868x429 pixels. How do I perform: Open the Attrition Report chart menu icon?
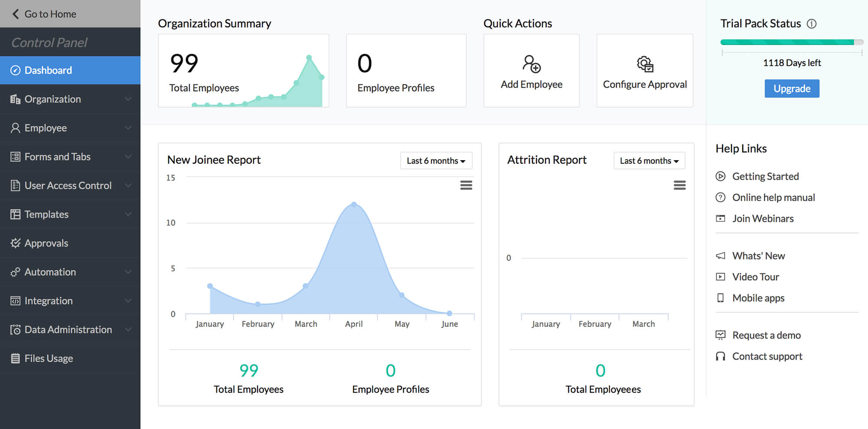click(x=679, y=185)
